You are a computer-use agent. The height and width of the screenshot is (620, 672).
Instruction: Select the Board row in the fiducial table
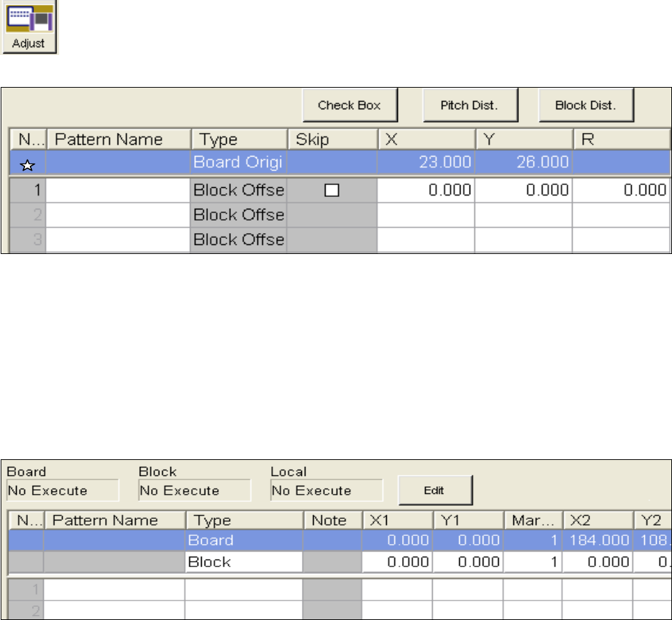click(x=243, y=540)
